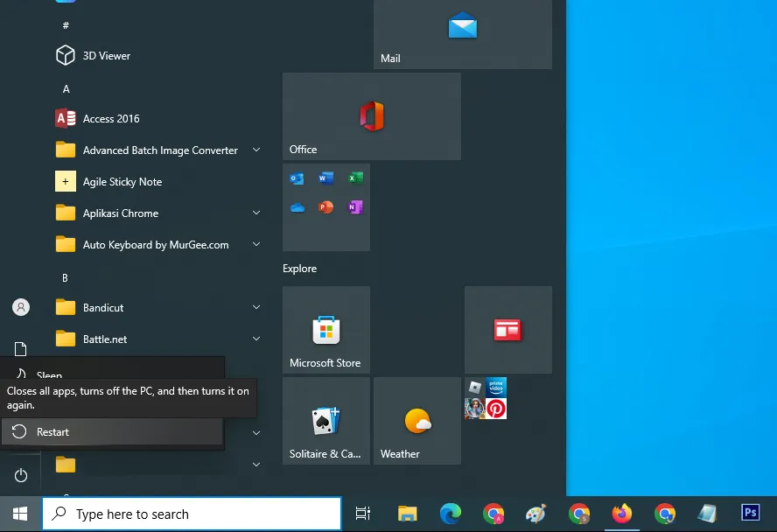Click the 'Type here to search' box
This screenshot has width=777, height=532.
coord(192,514)
